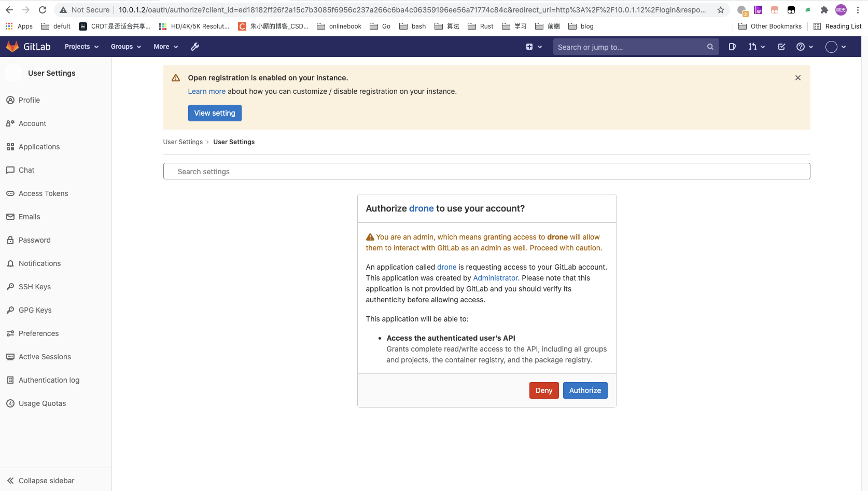The width and height of the screenshot is (868, 491).
Task: Open the bash bookmarks folder
Action: (x=413, y=26)
